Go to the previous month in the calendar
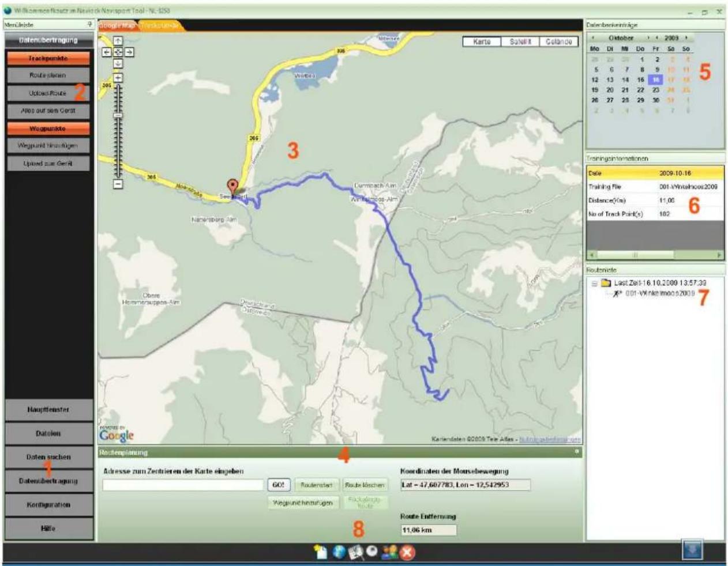The width and height of the screenshot is (728, 566). [593, 38]
